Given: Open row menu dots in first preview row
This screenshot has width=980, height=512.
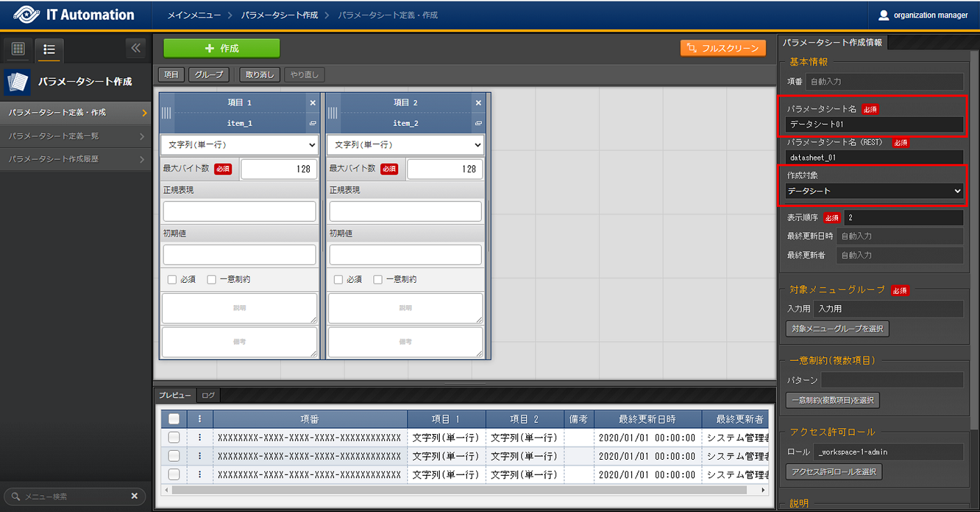Looking at the screenshot, I should (200, 437).
